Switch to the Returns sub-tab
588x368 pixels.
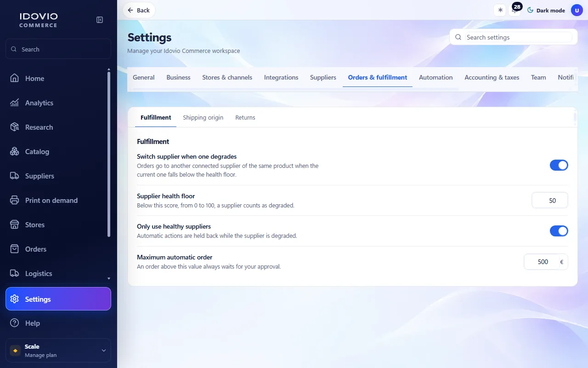245,118
